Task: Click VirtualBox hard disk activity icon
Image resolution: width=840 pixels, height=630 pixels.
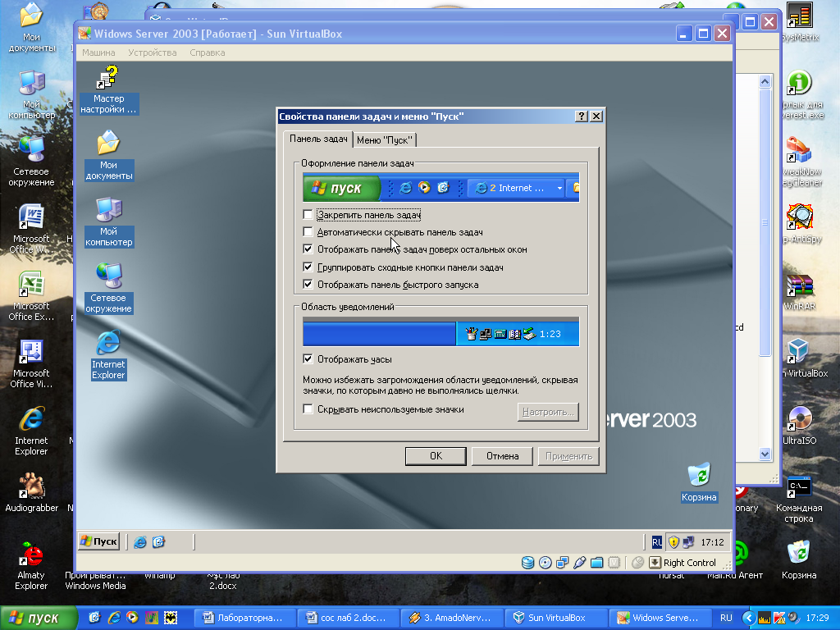Action: point(527,563)
